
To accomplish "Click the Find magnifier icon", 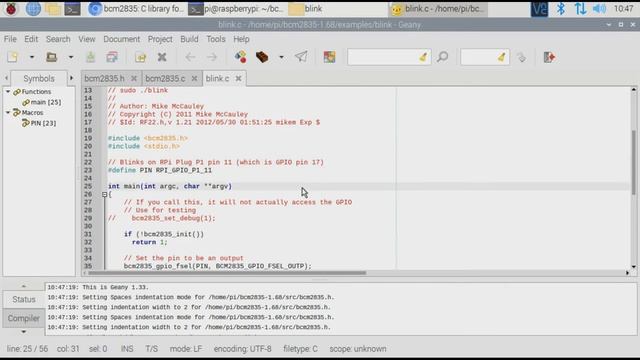I will pos(442,57).
